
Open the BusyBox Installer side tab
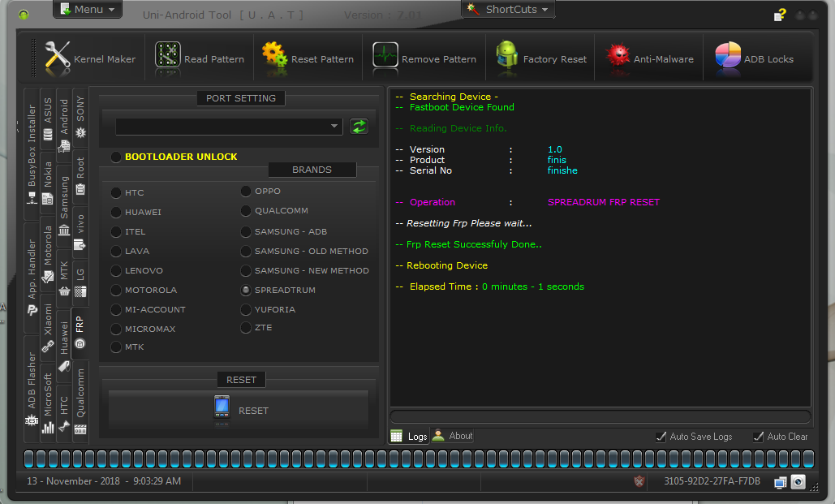tap(32, 154)
